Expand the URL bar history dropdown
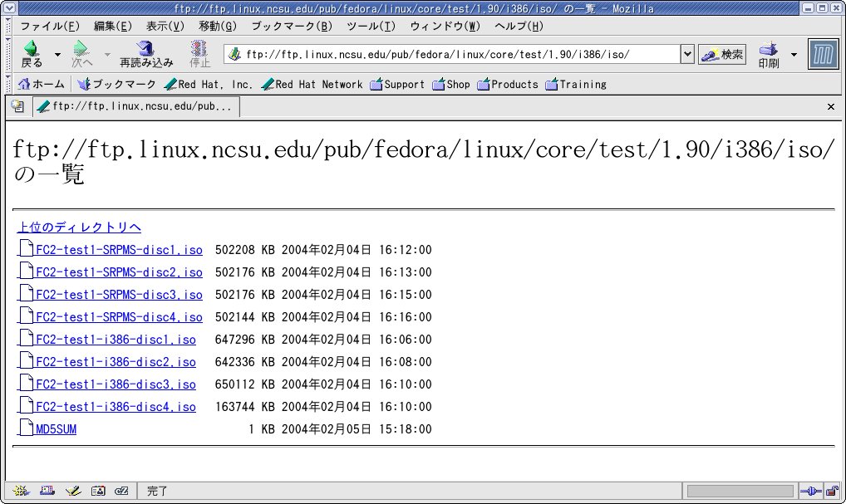Screen dimensions: 846x504 [x=686, y=55]
